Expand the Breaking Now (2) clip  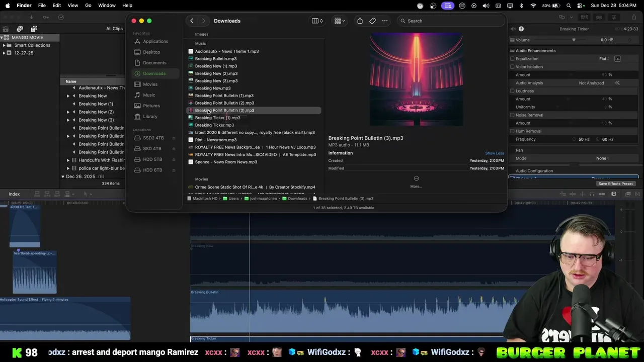pos(68,112)
